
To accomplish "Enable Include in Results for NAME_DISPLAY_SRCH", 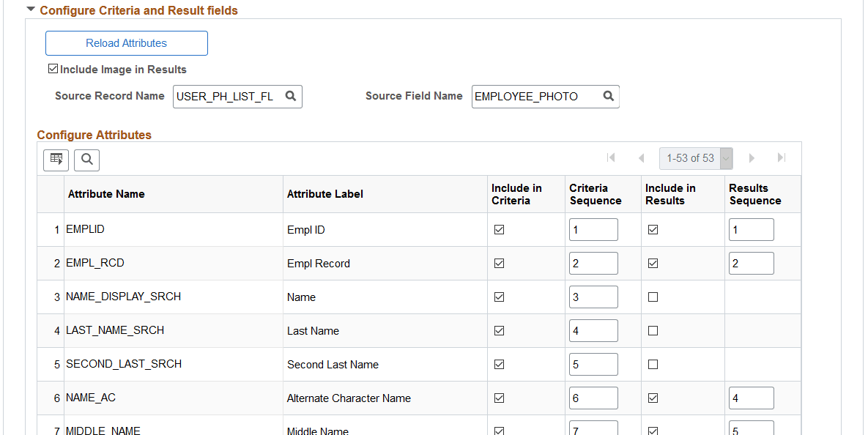I will 653,297.
